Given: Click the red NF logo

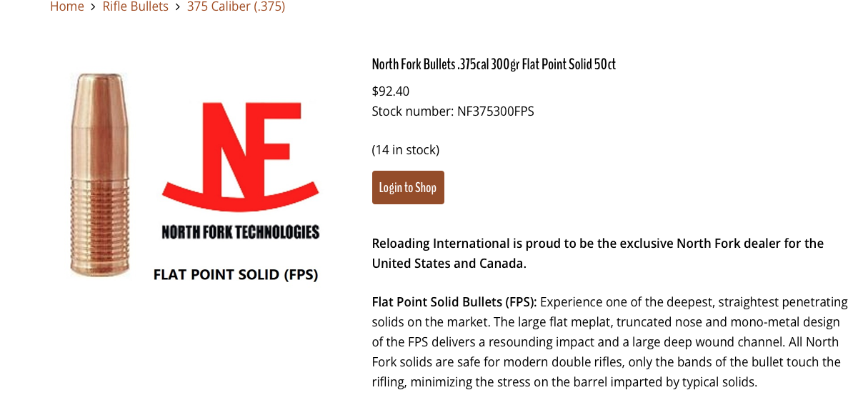Looking at the screenshot, I should 240,156.
